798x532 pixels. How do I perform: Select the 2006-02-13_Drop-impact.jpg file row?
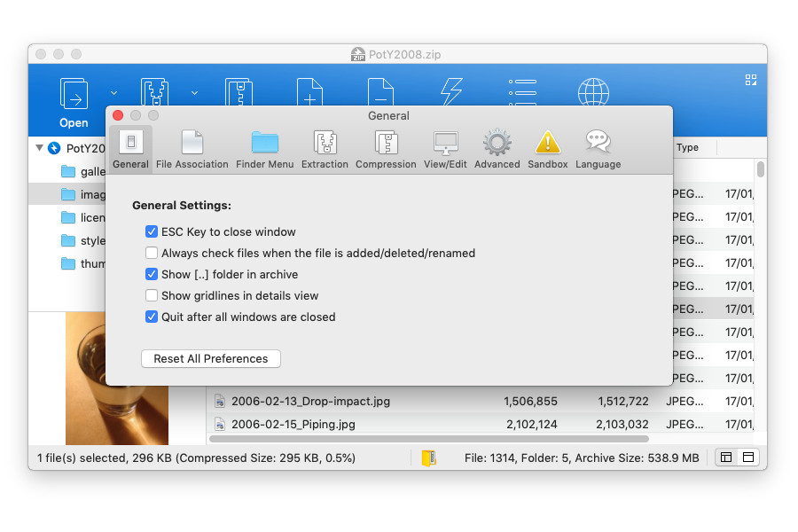[x=310, y=402]
